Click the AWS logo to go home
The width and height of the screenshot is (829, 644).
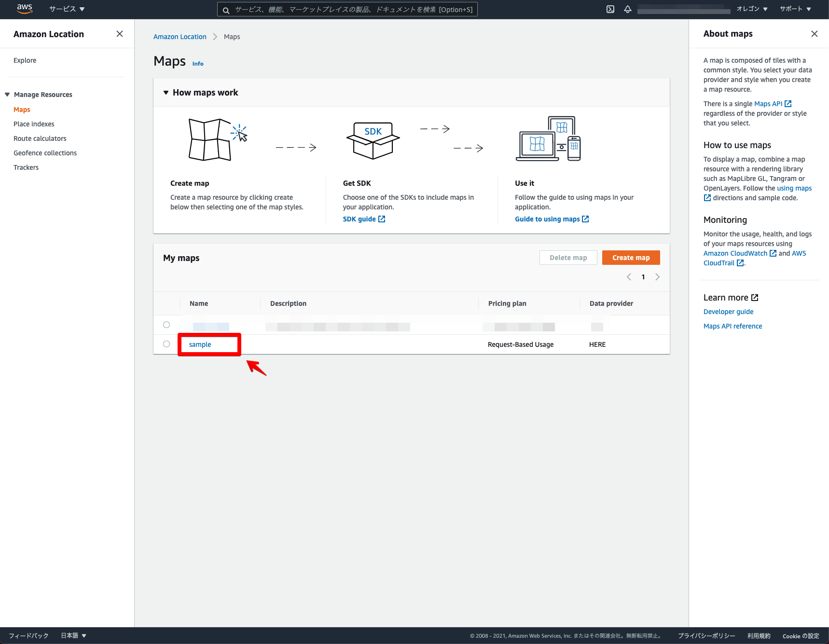coord(24,9)
